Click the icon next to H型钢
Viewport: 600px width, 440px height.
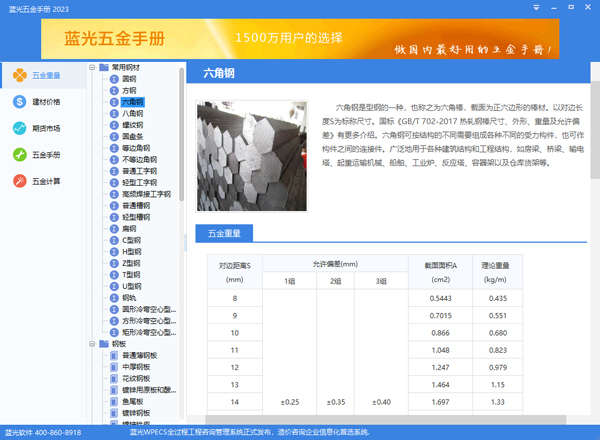point(113,251)
